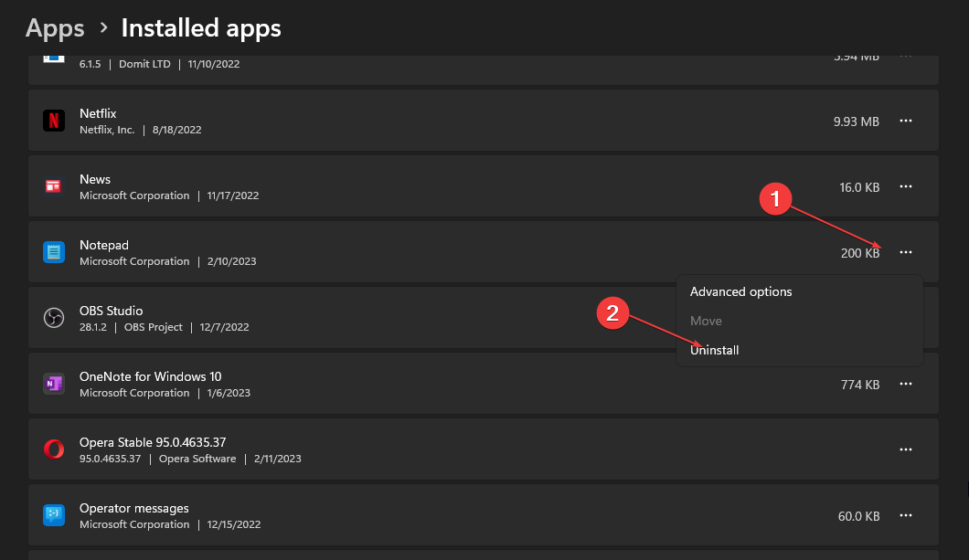The image size is (969, 560).
Task: Click the OneNote for Windows 10 icon
Action: 54,384
